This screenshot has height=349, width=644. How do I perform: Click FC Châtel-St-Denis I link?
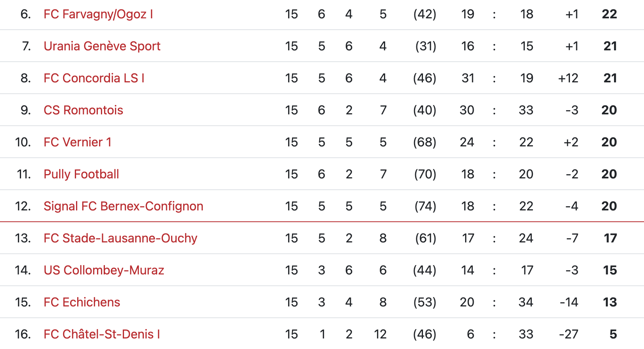[102, 334]
